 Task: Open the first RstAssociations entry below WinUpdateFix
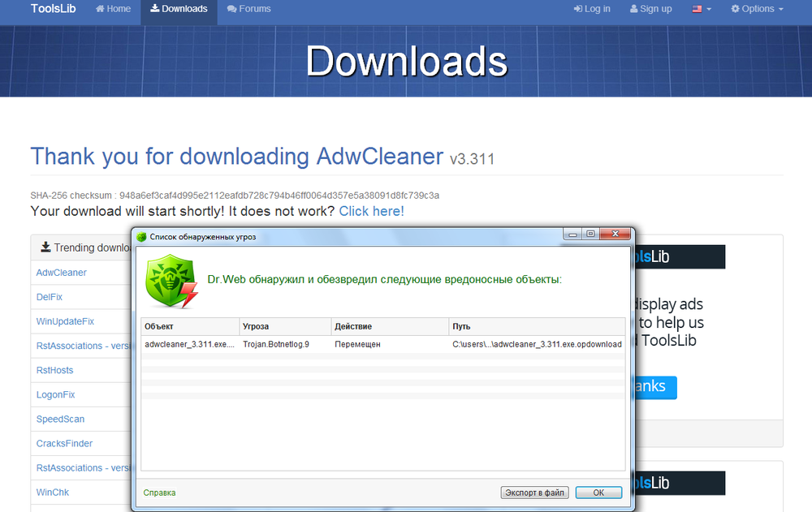tap(84, 346)
